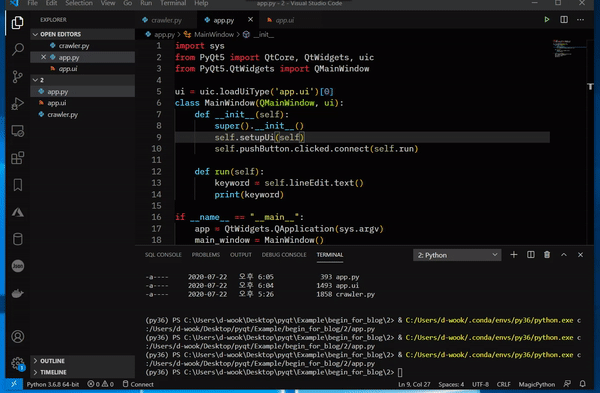Open the SQL Console panel tab
This screenshot has height=393, width=600.
tap(163, 255)
